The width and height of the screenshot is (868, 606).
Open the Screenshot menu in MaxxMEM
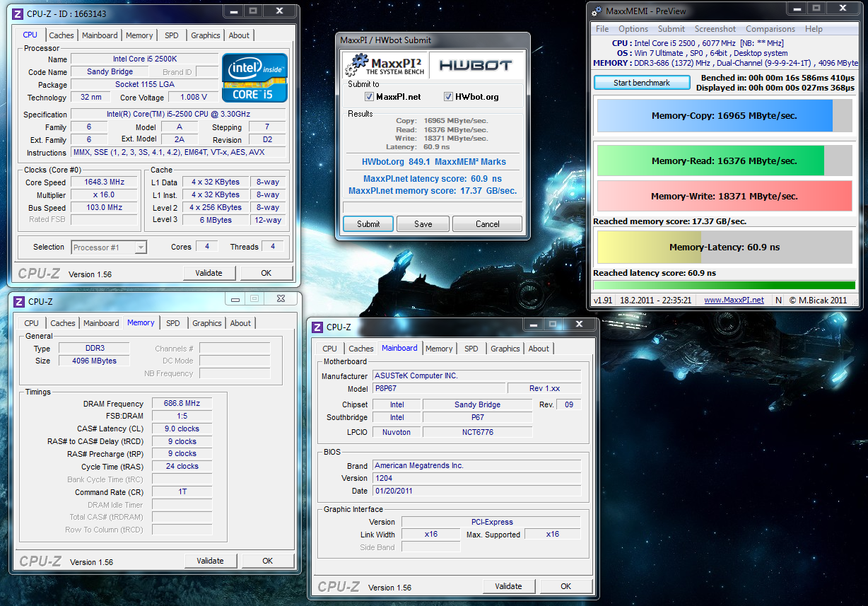[715, 29]
